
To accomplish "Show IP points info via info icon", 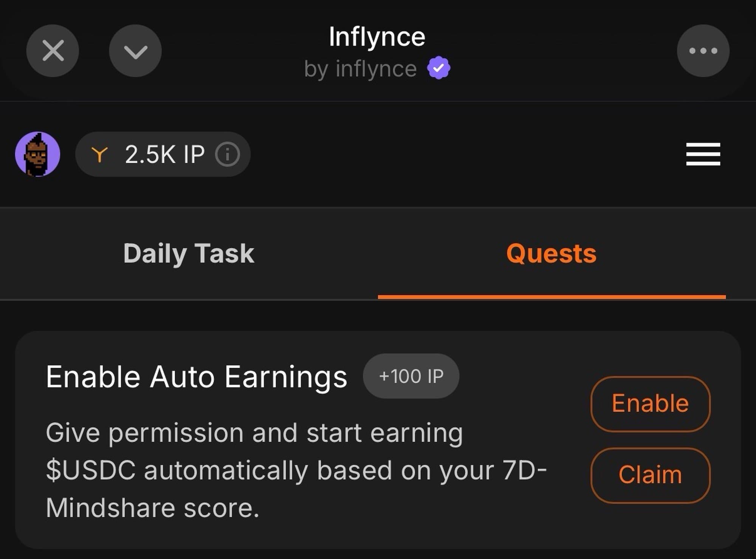I will coord(228,154).
